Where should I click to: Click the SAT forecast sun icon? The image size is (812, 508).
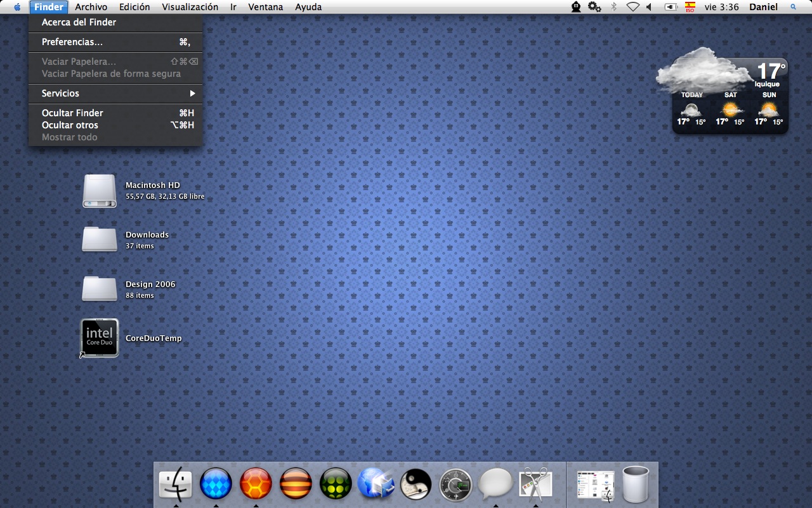(730, 109)
